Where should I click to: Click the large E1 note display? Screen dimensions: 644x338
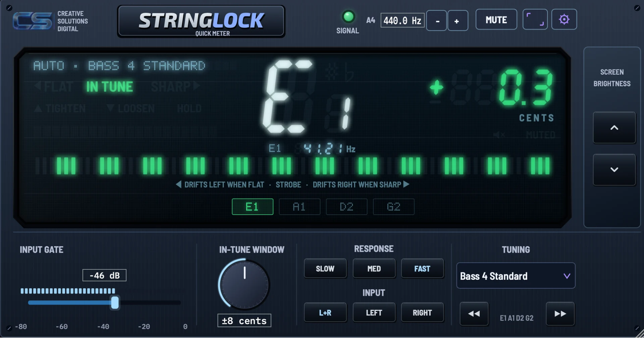[307, 97]
